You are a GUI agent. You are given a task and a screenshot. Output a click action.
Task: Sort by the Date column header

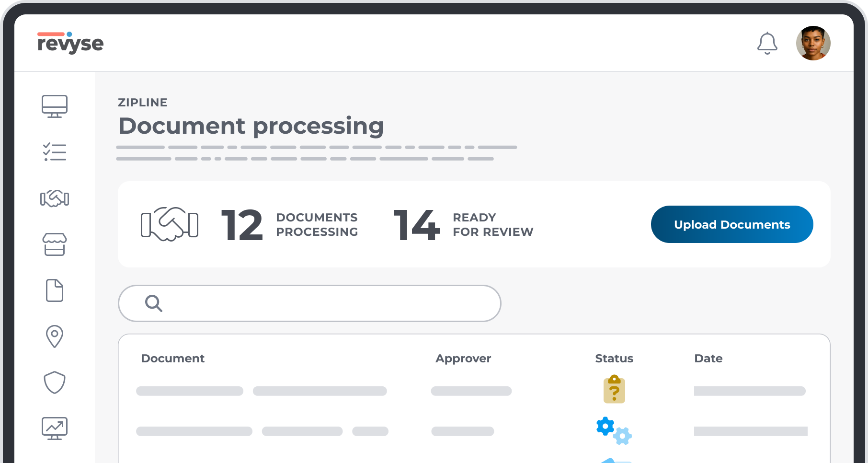coord(708,359)
